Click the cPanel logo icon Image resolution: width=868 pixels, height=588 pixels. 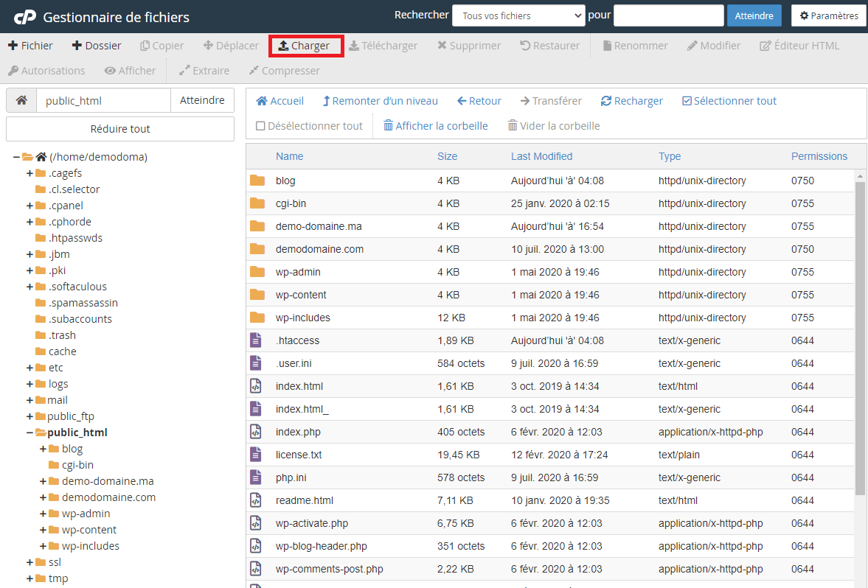tap(25, 17)
